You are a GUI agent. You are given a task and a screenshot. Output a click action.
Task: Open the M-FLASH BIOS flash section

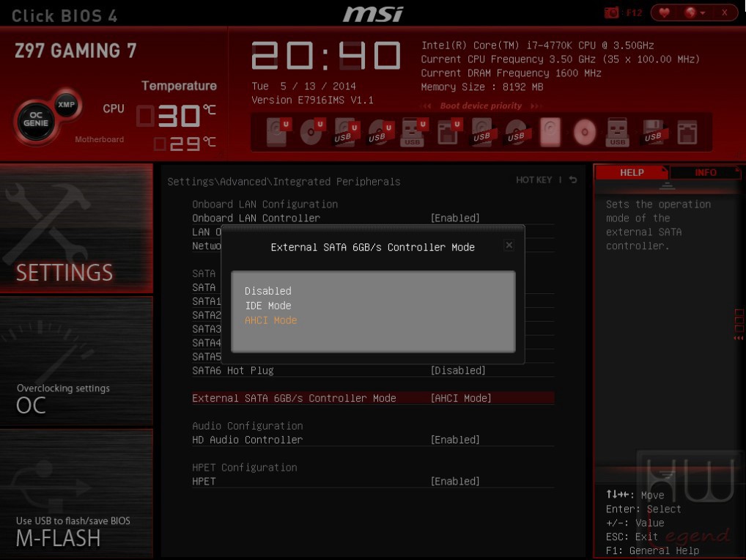pos(76,493)
